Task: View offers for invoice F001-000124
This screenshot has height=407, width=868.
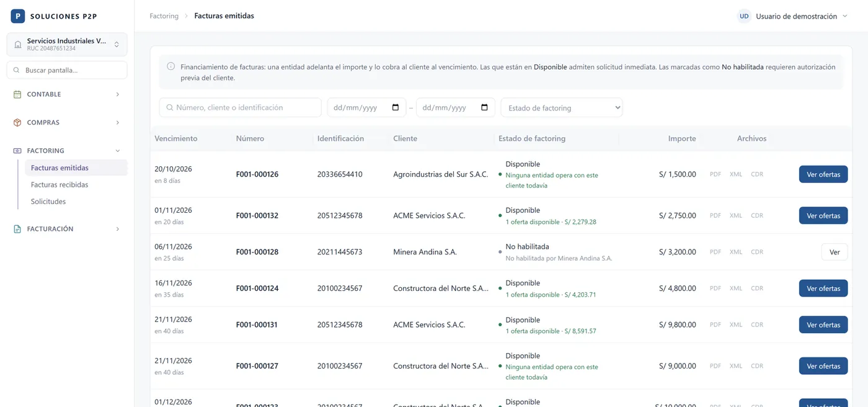Action: pos(823,288)
